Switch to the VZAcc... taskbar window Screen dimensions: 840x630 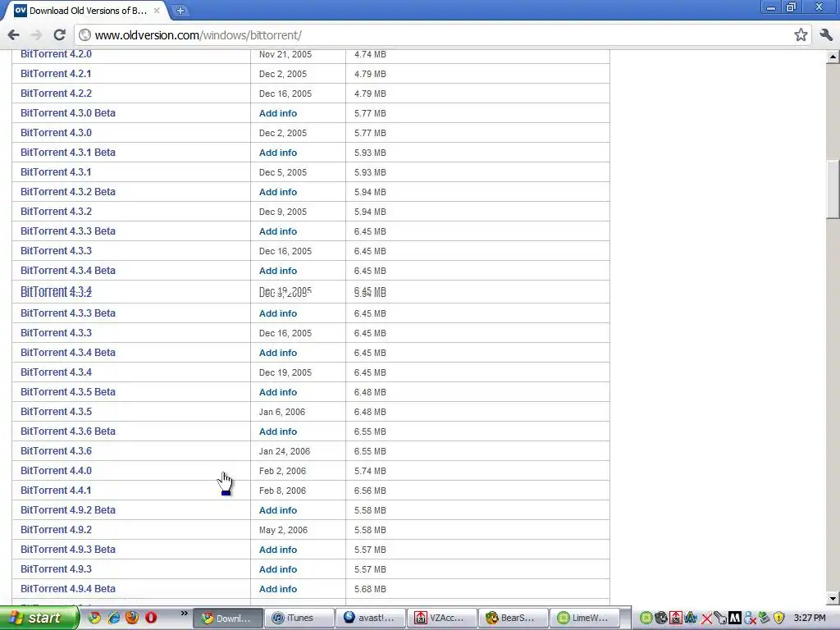442,618
